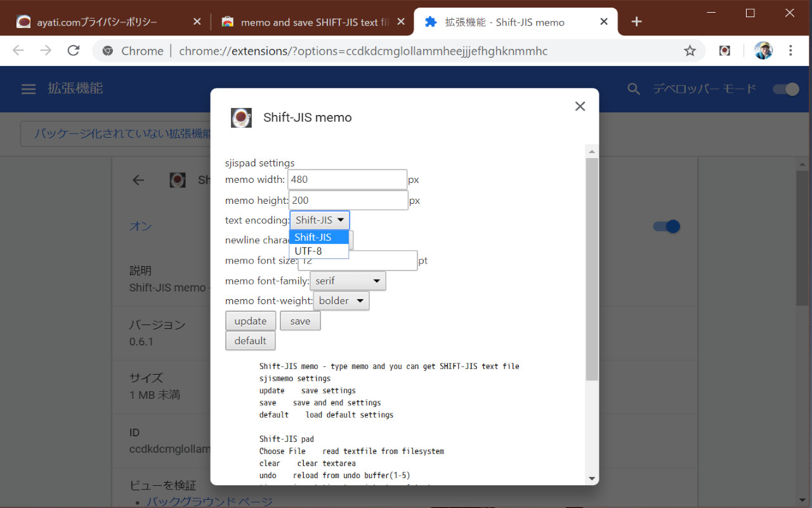This screenshot has width=812, height=508.
Task: Switch to memo and save SHIFT-JIS tab
Action: point(315,22)
